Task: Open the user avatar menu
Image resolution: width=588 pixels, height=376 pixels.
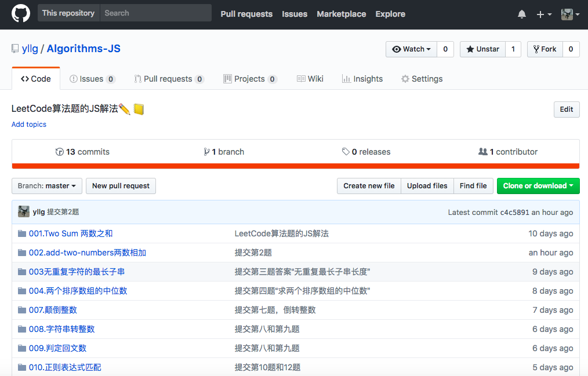Action: point(571,14)
